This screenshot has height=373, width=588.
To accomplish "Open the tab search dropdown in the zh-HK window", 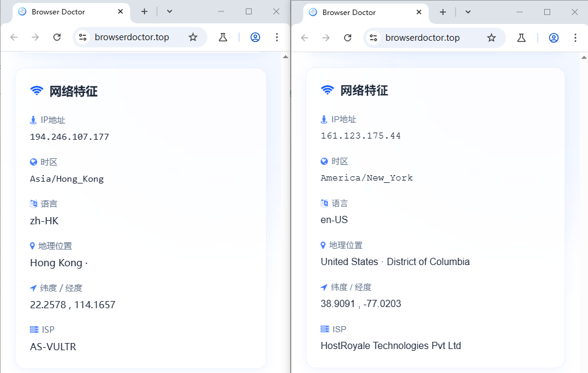I will (170, 11).
